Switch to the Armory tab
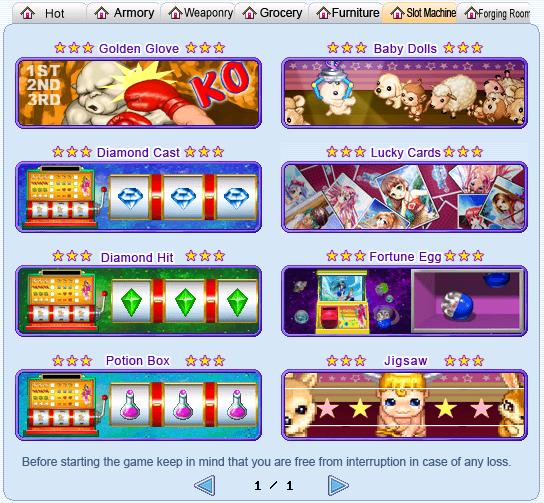 tap(124, 13)
